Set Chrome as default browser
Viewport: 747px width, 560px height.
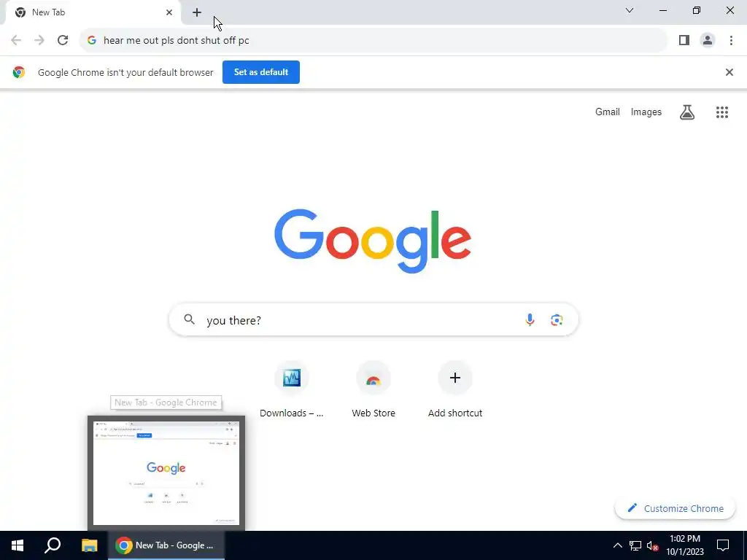click(261, 72)
